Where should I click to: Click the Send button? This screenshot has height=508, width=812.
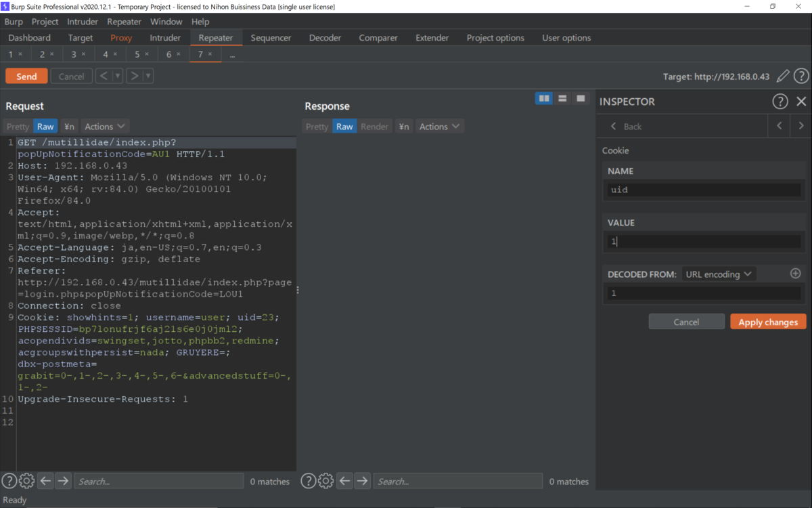click(x=26, y=76)
